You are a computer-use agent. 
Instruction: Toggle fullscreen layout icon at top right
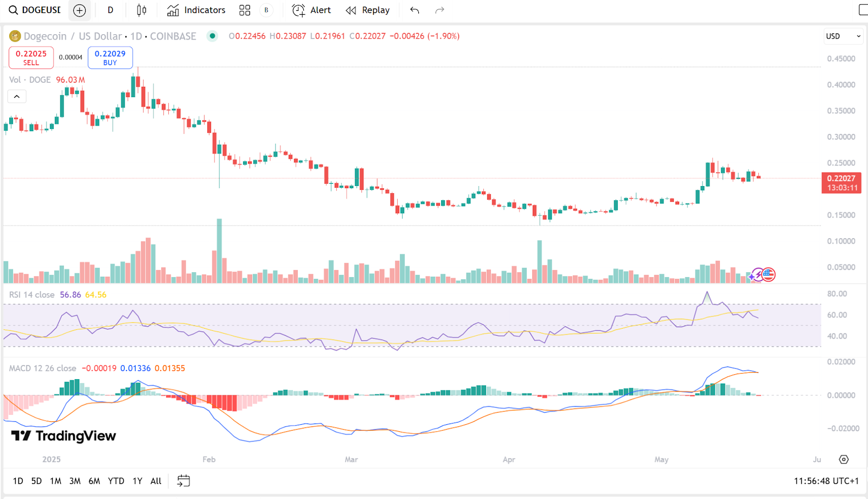pyautogui.click(x=863, y=10)
